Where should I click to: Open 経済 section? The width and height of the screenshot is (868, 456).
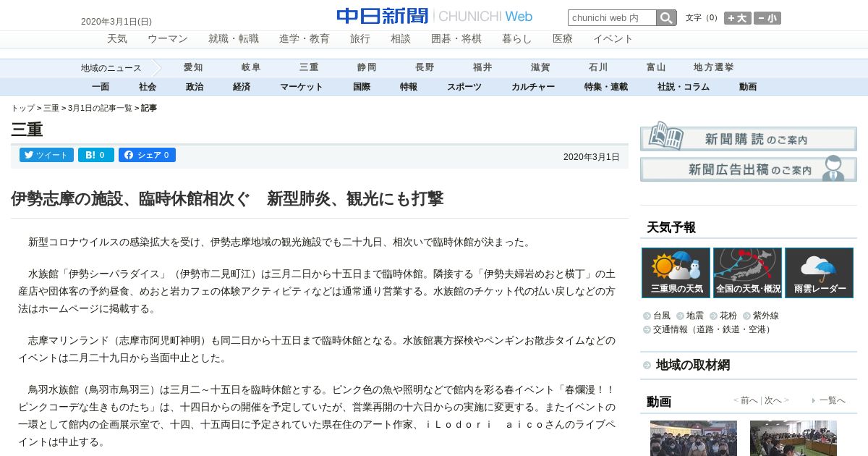coord(242,87)
